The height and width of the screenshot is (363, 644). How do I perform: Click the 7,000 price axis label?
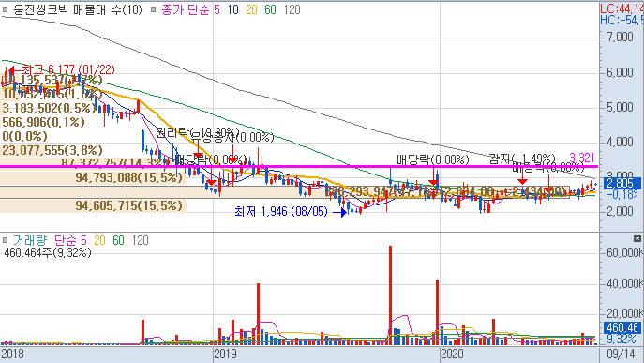click(620, 38)
